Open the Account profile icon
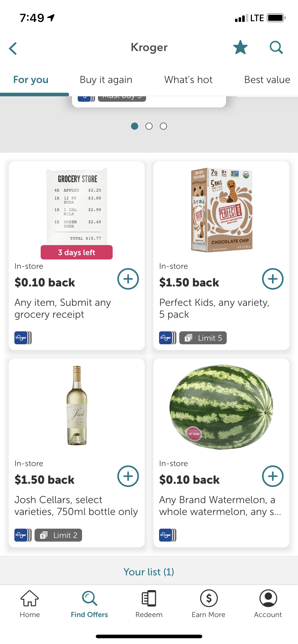This screenshot has height=644, width=298. [268, 603]
